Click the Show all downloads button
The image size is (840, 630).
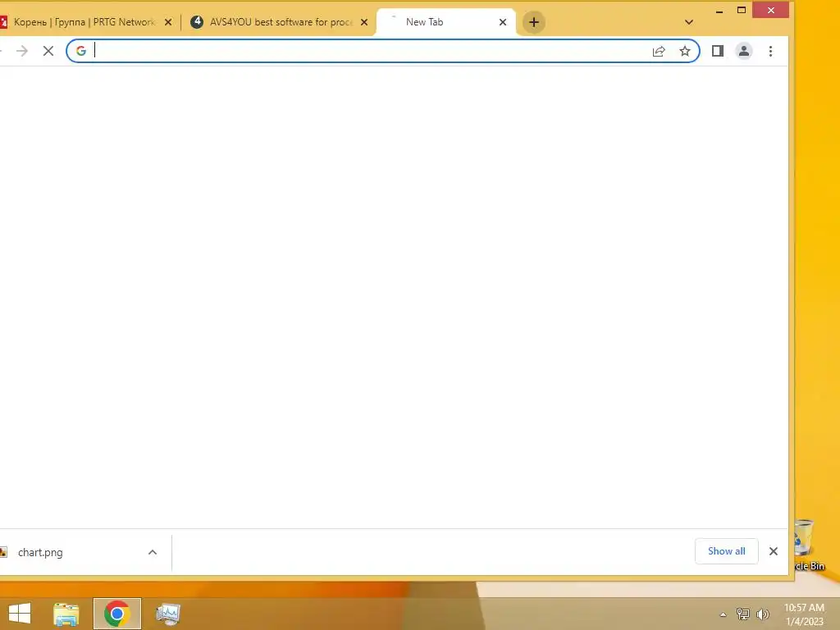point(727,551)
